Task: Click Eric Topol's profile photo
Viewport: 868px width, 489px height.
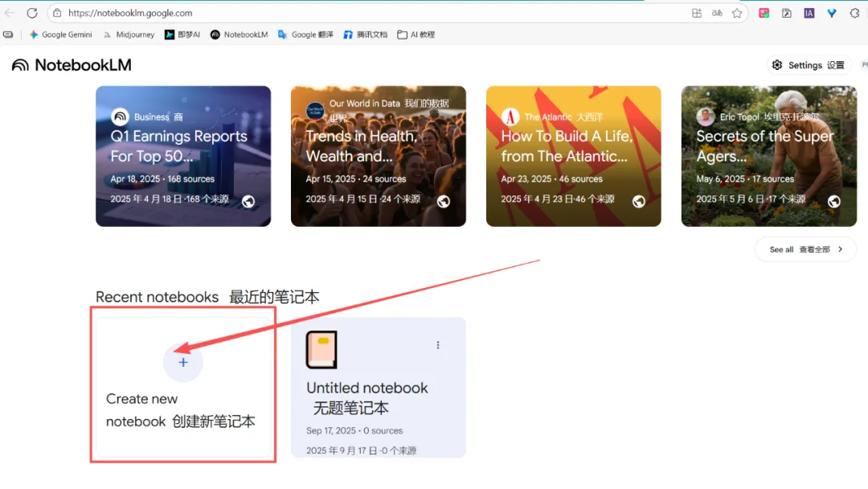Action: (x=706, y=117)
